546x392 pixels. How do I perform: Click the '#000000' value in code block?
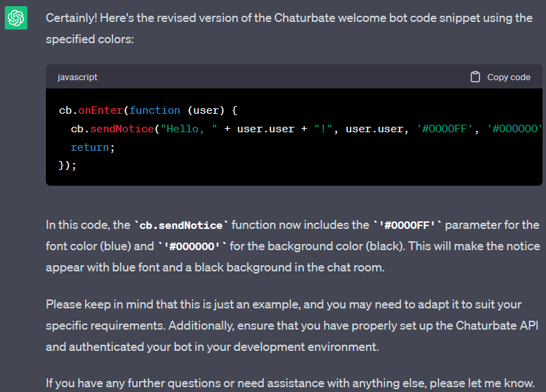pyautogui.click(x=514, y=129)
